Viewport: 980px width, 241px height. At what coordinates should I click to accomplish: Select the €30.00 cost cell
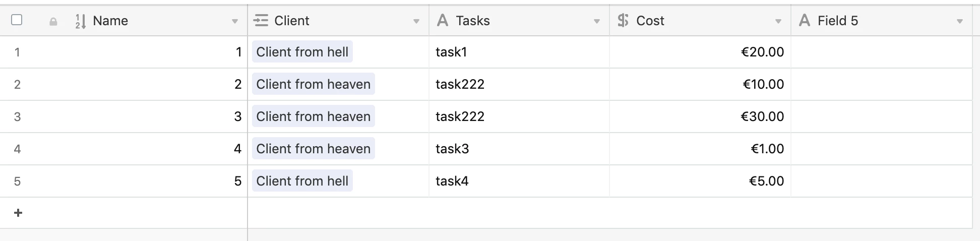[x=700, y=116]
